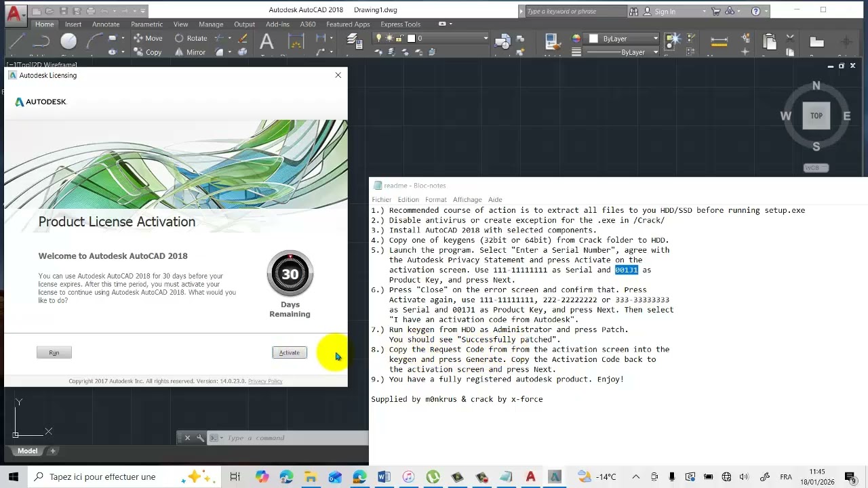The image size is (868, 488).
Task: Expand the Help dropdown arrow
Action: click(x=766, y=12)
